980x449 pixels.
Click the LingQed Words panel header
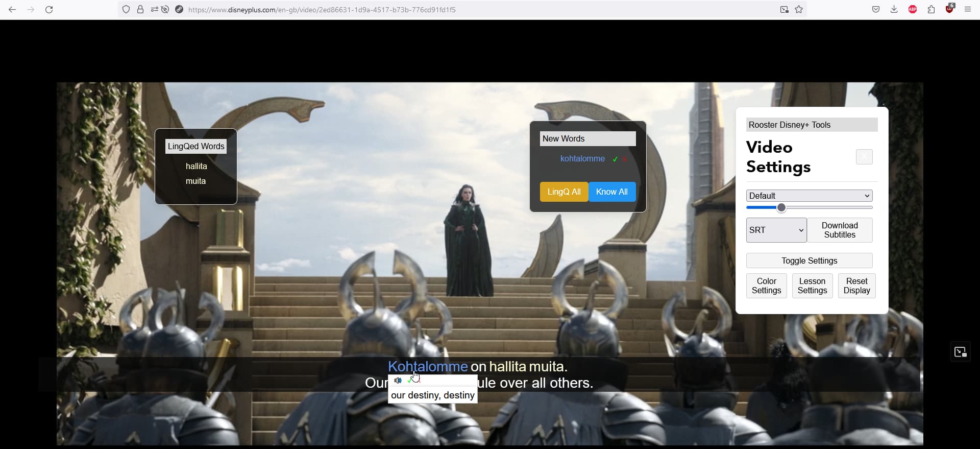tap(196, 147)
